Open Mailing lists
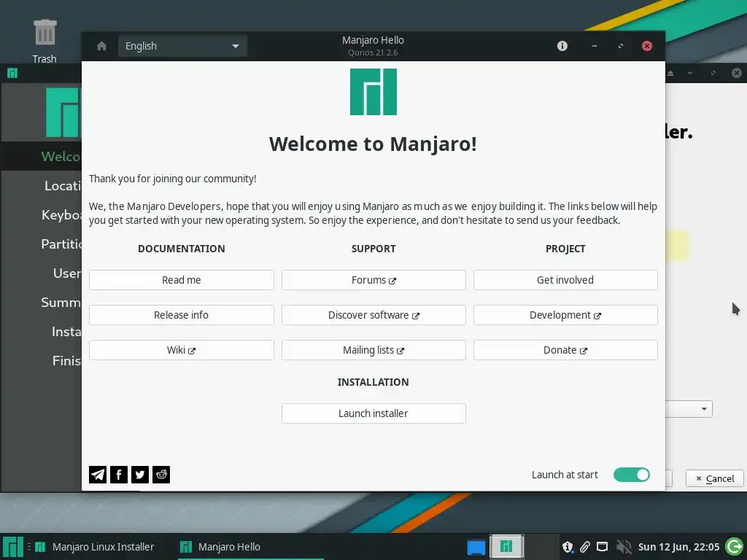747x560 pixels. 373,350
